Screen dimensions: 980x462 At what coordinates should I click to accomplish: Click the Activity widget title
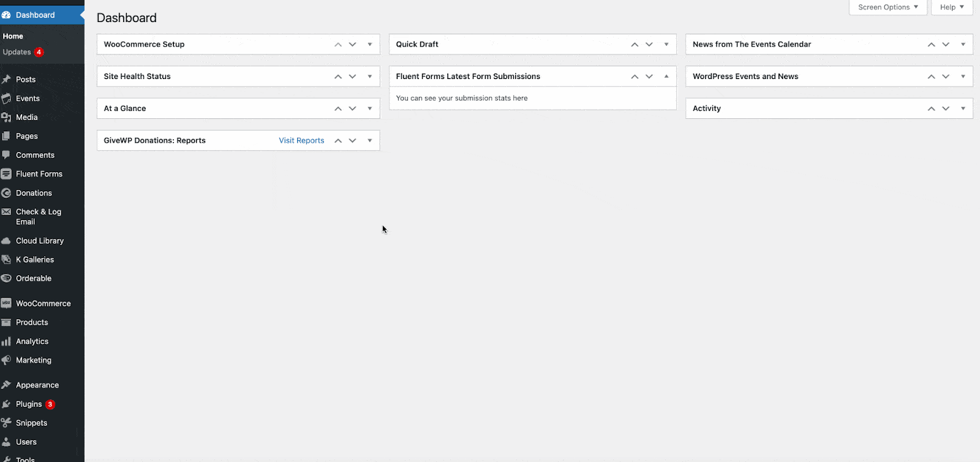coord(707,108)
